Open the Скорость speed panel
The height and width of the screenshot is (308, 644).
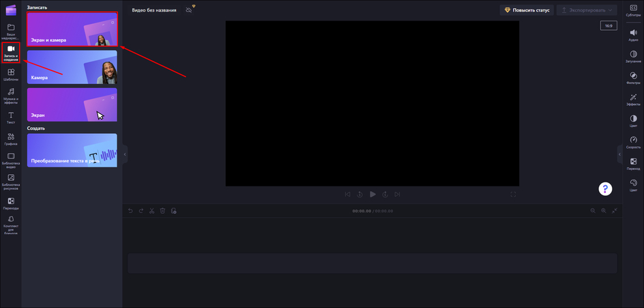pyautogui.click(x=633, y=142)
